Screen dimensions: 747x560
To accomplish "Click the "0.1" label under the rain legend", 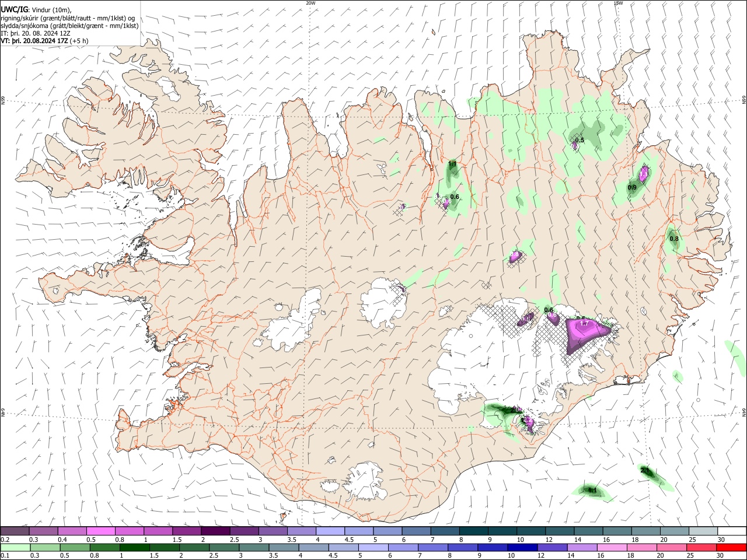I will click(5, 556).
